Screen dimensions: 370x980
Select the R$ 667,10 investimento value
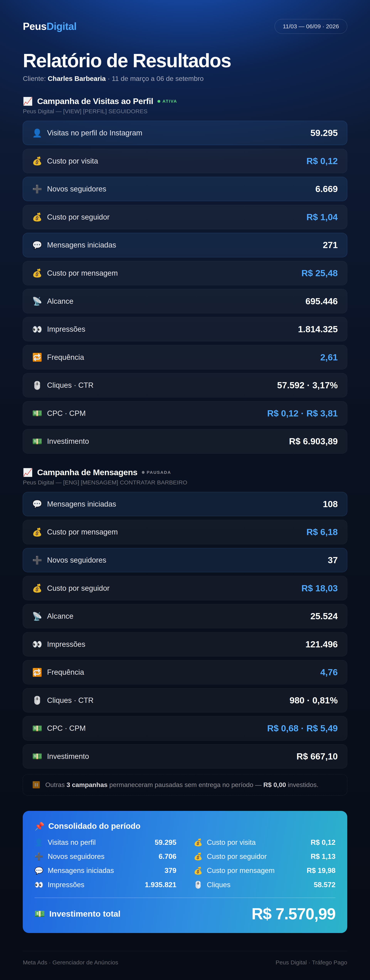pos(317,756)
